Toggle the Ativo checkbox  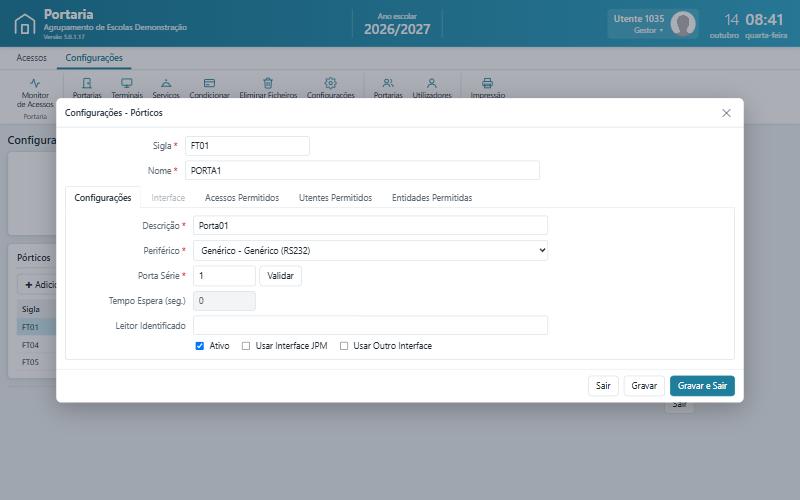click(199, 346)
